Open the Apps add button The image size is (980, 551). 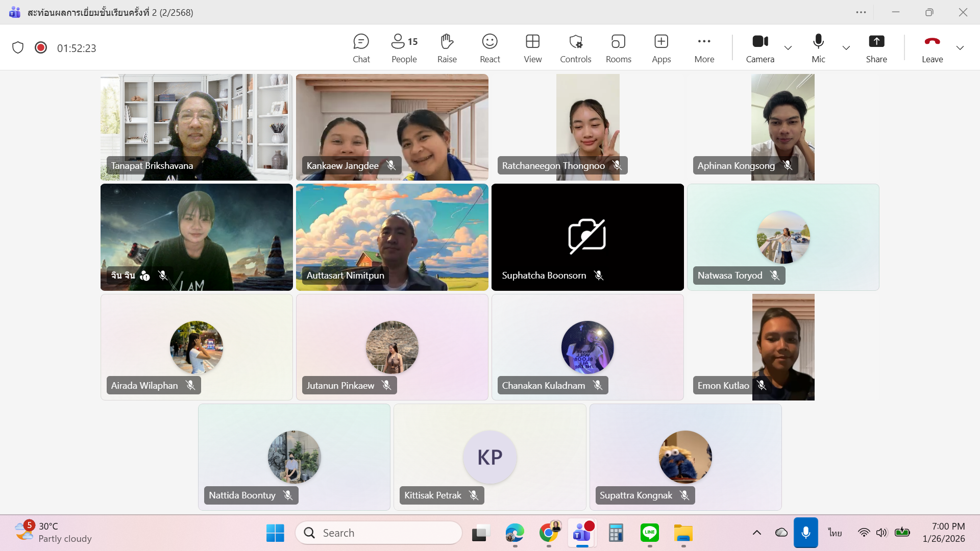point(661,48)
